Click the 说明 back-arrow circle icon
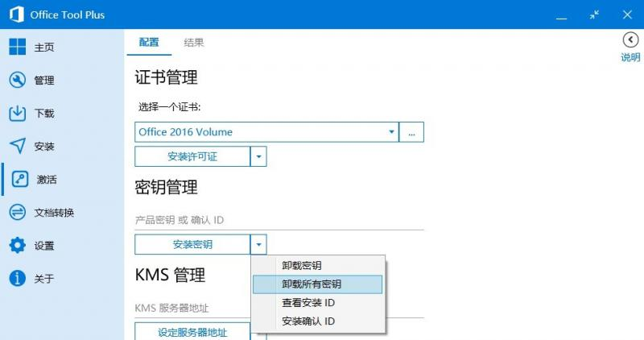The height and width of the screenshot is (340, 644). point(630,40)
